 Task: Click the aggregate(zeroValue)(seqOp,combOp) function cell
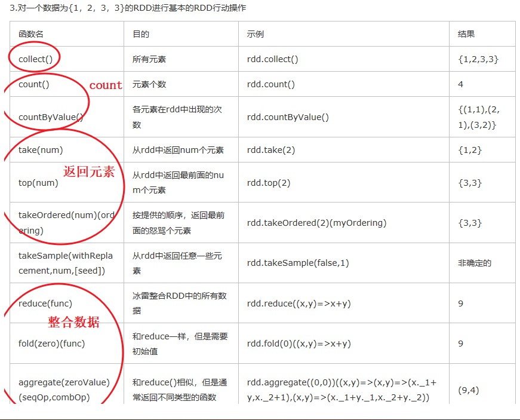(64, 390)
